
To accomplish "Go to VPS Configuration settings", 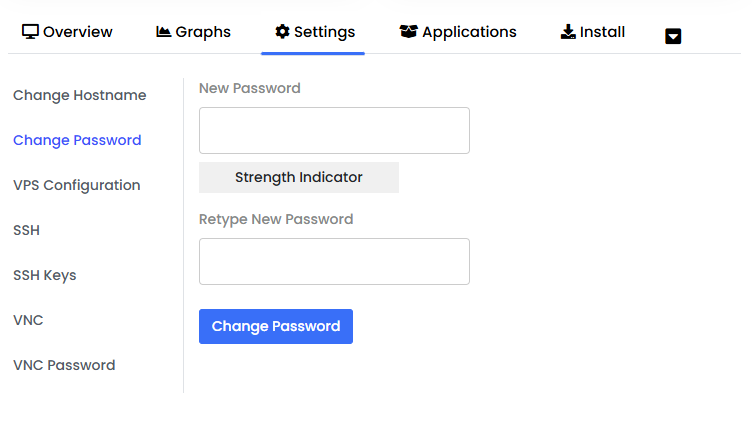I will tap(76, 185).
